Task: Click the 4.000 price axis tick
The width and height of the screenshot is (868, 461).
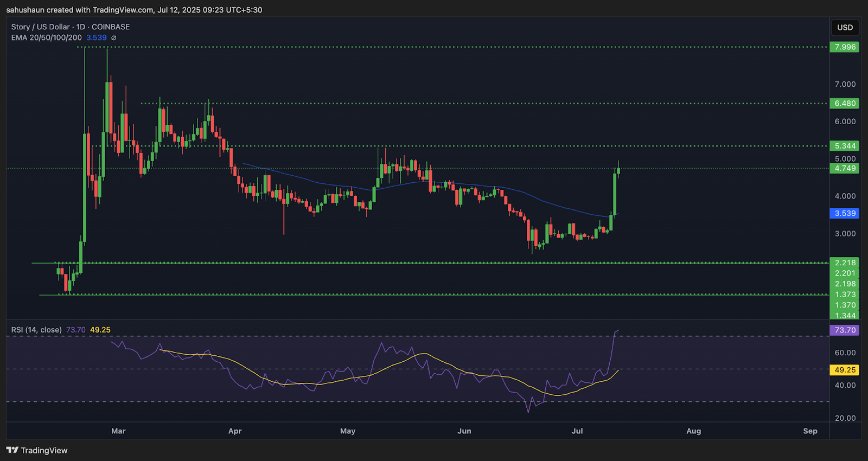Action: click(x=845, y=196)
